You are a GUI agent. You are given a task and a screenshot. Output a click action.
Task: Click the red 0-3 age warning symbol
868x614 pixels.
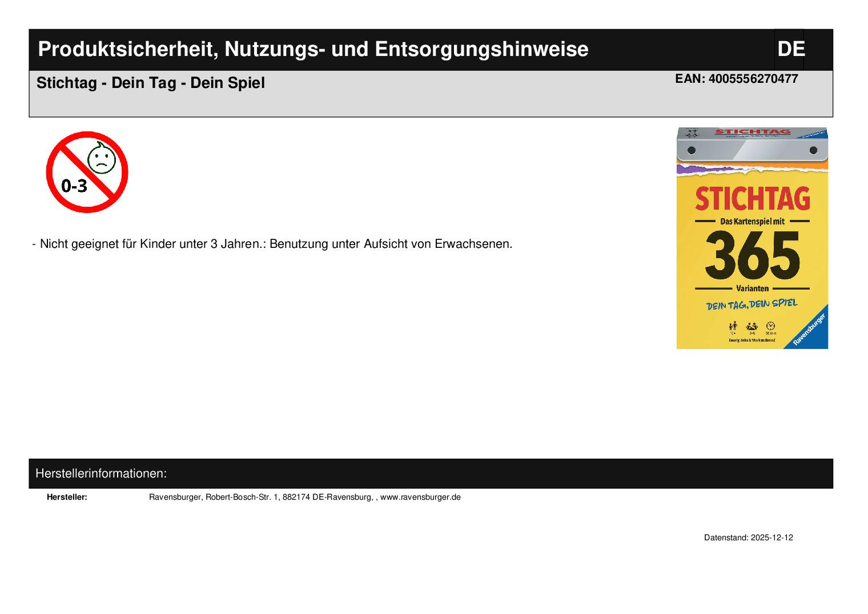click(x=87, y=172)
